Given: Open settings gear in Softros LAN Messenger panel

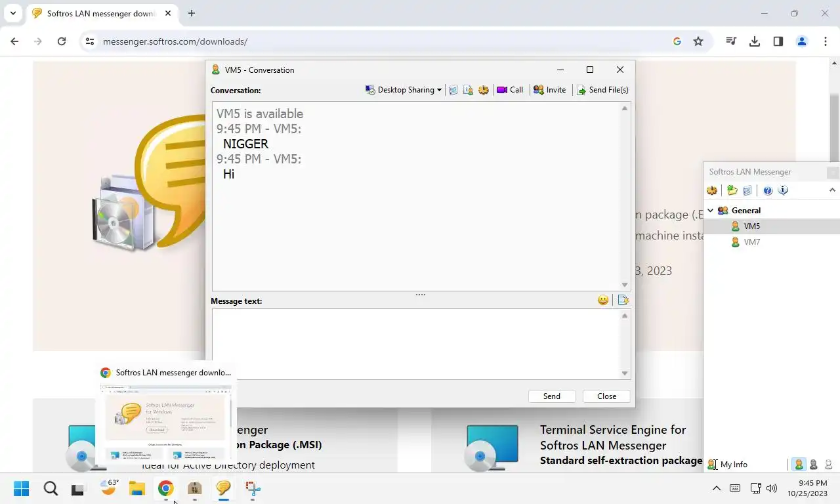Looking at the screenshot, I should (x=712, y=190).
